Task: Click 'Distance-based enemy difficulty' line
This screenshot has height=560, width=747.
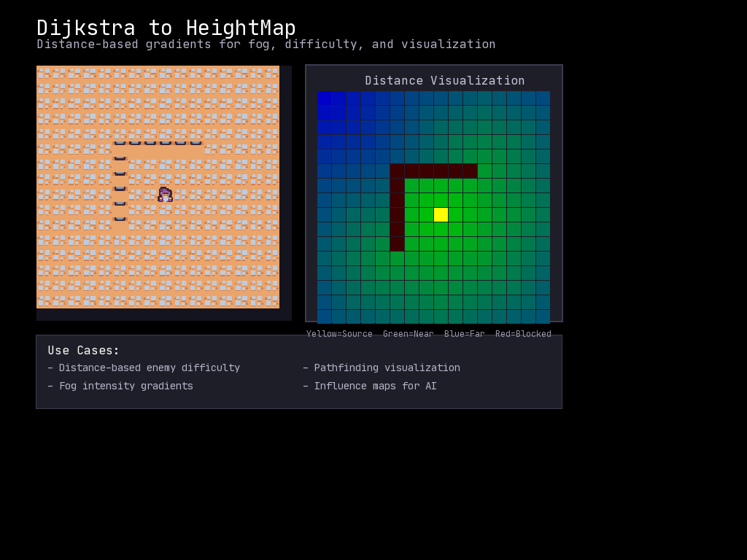Action: [x=144, y=367]
